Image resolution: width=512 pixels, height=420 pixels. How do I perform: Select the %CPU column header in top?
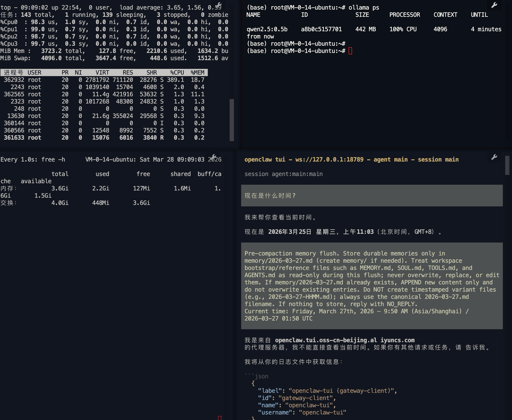[177, 72]
